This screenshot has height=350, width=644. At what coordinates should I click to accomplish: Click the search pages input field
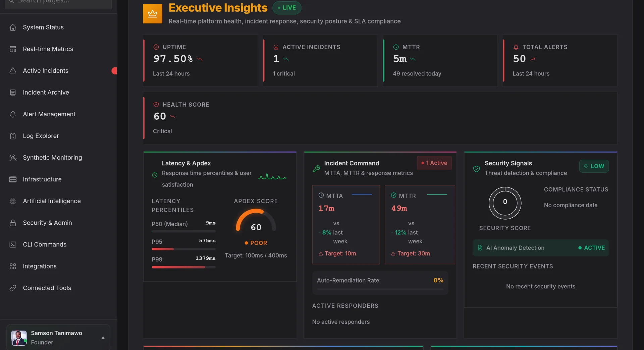point(58,3)
